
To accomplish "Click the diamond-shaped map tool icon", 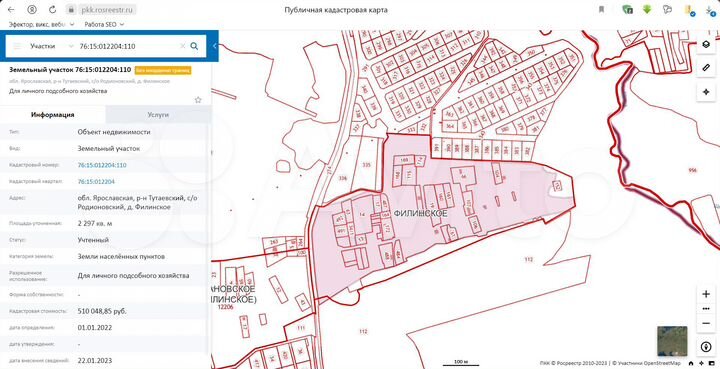I will (x=706, y=91).
